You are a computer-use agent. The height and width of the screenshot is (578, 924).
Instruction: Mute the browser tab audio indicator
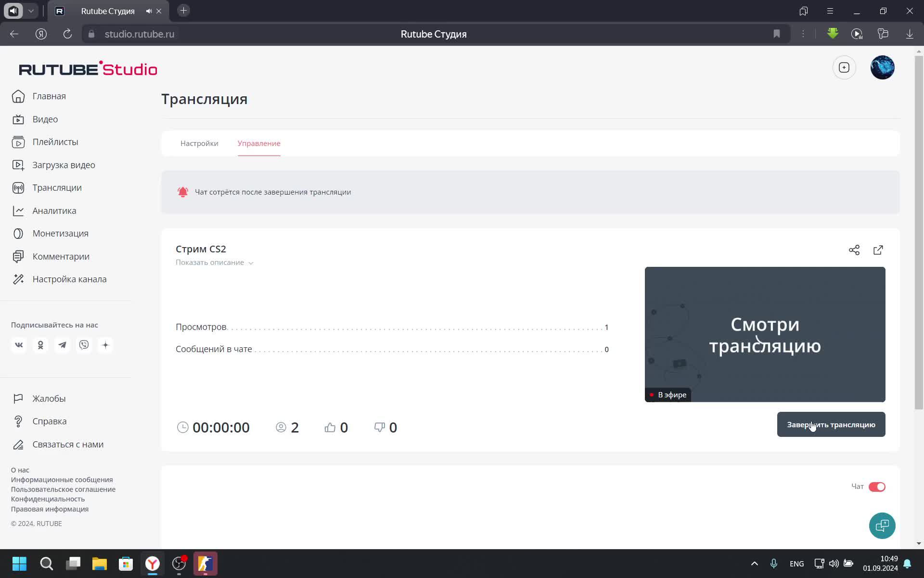click(x=149, y=11)
